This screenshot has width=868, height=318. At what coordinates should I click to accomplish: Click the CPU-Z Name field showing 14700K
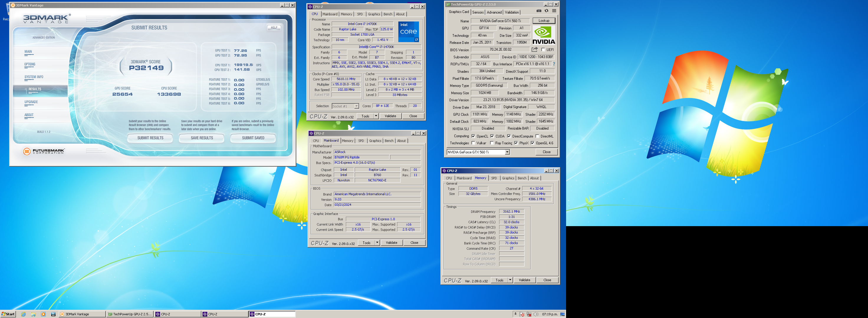tap(362, 24)
